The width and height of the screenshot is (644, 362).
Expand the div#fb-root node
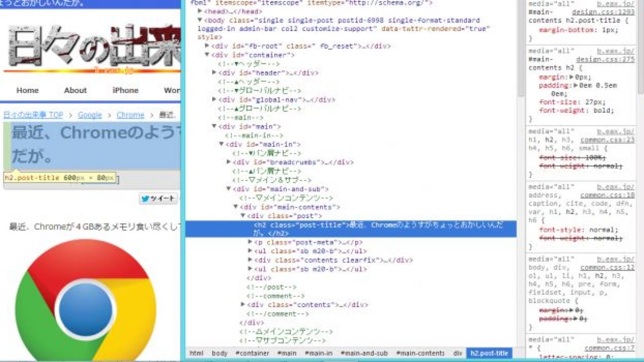point(207,46)
